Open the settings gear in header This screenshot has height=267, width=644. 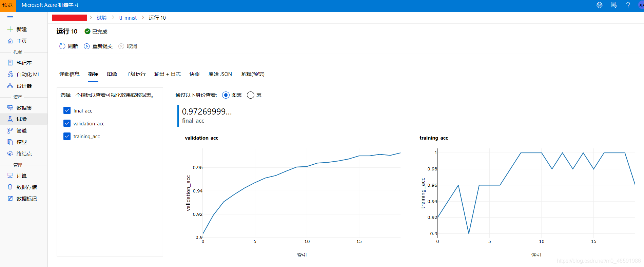pos(600,5)
